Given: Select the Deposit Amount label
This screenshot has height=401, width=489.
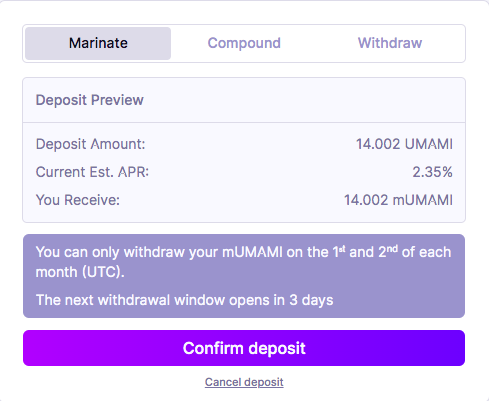Looking at the screenshot, I should 91,144.
